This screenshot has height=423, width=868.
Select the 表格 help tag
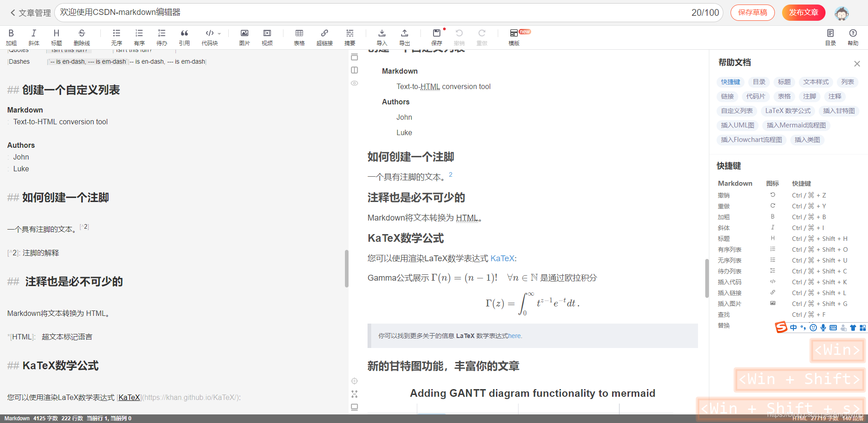coord(784,96)
